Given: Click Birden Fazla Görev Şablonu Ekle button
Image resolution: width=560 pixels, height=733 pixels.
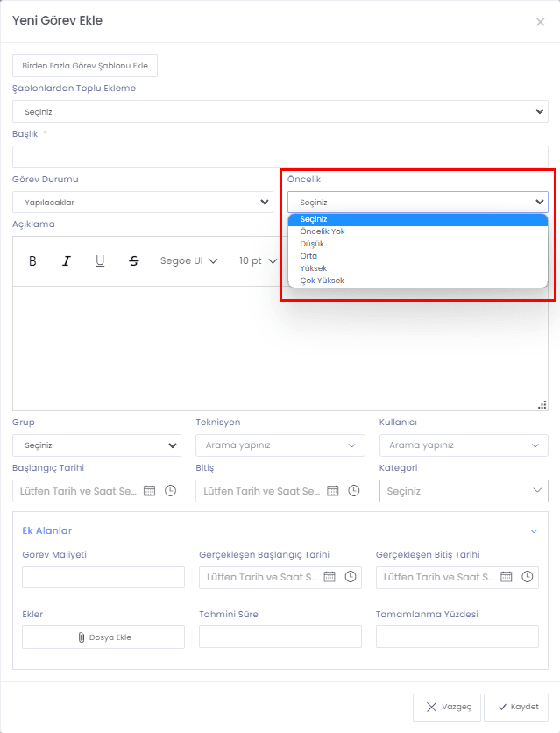Looking at the screenshot, I should pyautogui.click(x=85, y=66).
